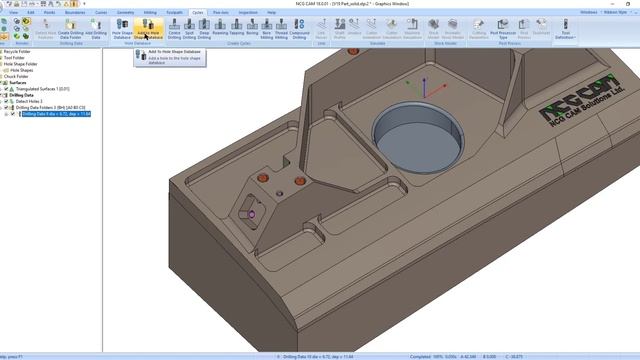Expand the Drilling Data Folders 3 node
Viewport: 640px width, 360px height.
1,108
